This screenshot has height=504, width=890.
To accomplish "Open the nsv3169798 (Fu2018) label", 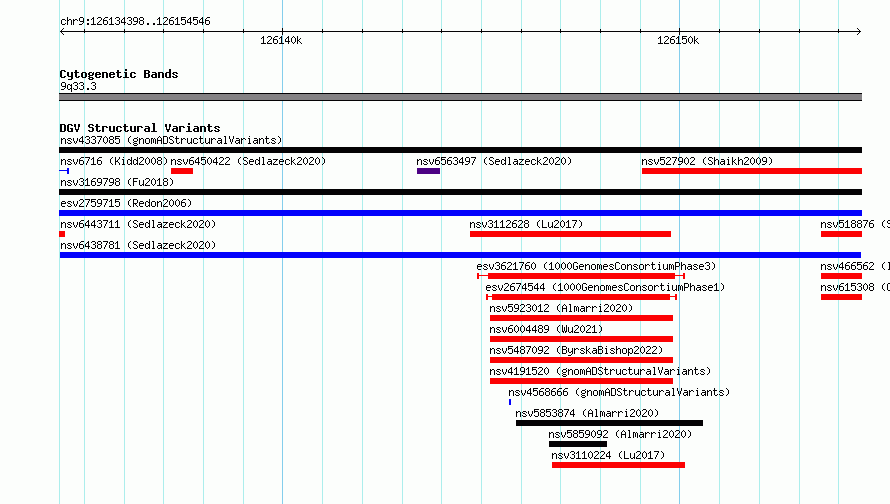I will tap(117, 182).
